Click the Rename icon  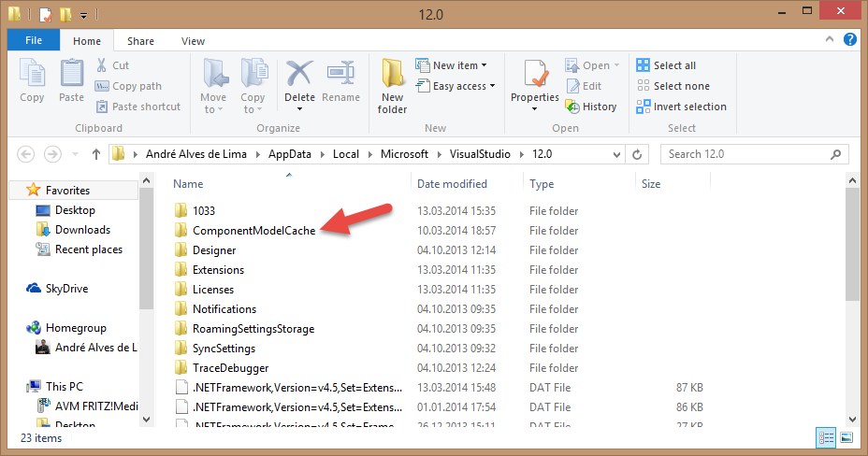(341, 73)
